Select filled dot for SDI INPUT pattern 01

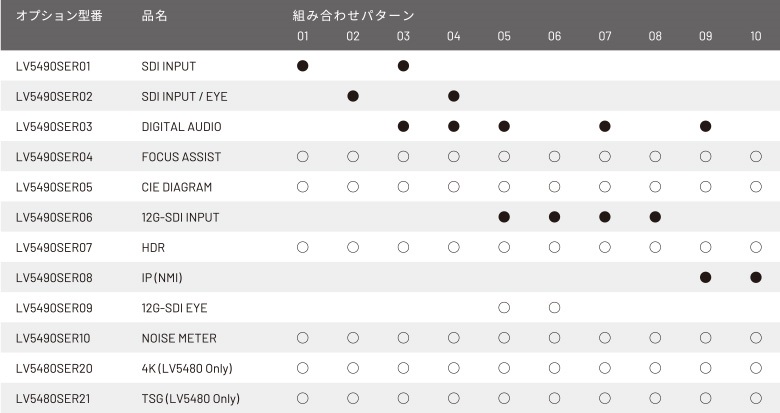click(302, 66)
